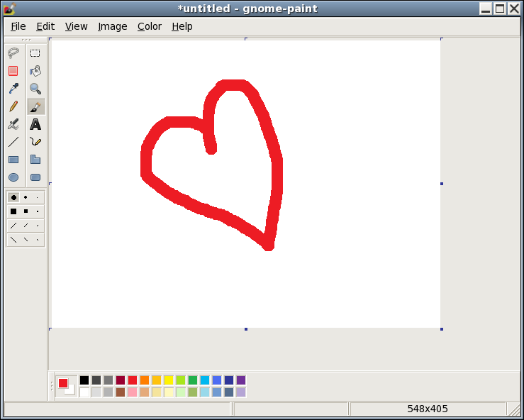The height and width of the screenshot is (420, 524).
Task: Open the Edit menu
Action: click(x=45, y=26)
